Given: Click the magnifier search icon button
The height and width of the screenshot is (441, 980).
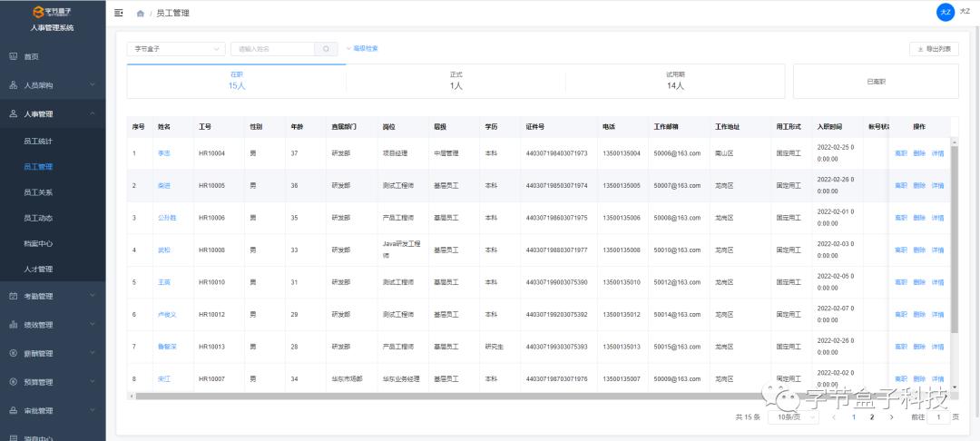Looking at the screenshot, I should (x=327, y=49).
